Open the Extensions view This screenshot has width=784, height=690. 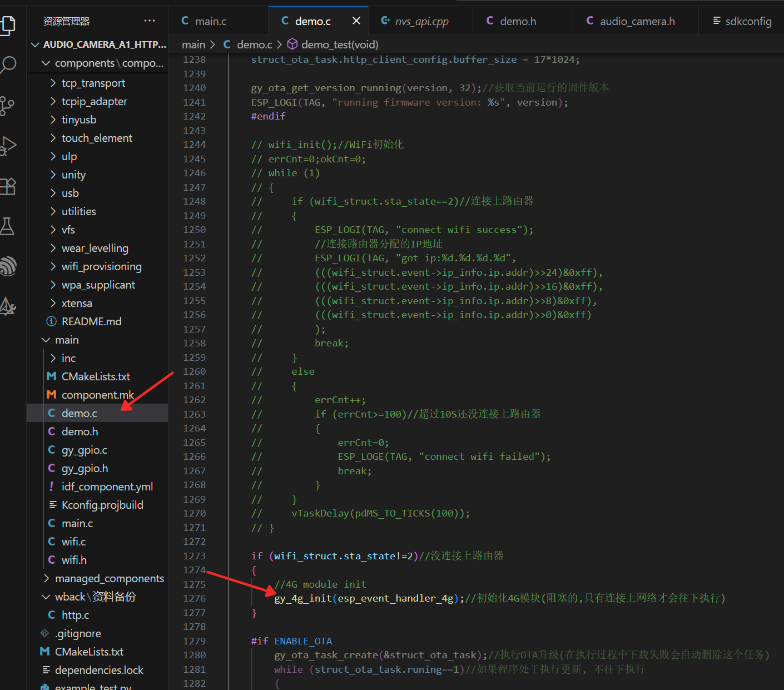(8, 186)
